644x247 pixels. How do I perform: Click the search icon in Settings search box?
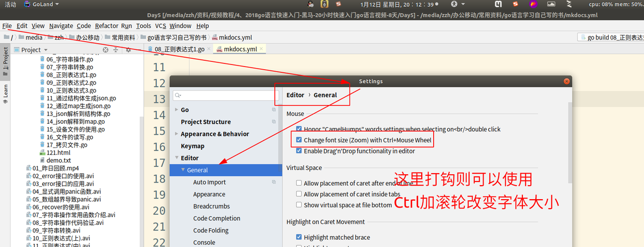point(178,95)
